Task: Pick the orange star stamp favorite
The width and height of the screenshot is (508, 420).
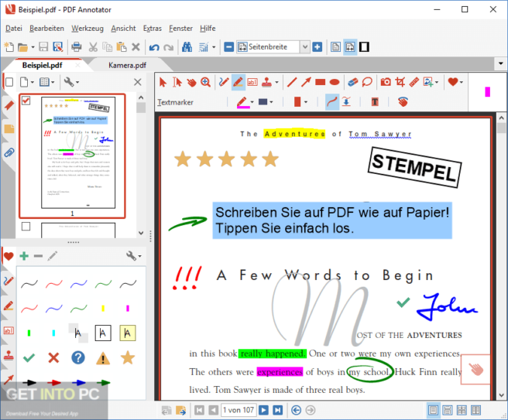Action: pos(127,357)
